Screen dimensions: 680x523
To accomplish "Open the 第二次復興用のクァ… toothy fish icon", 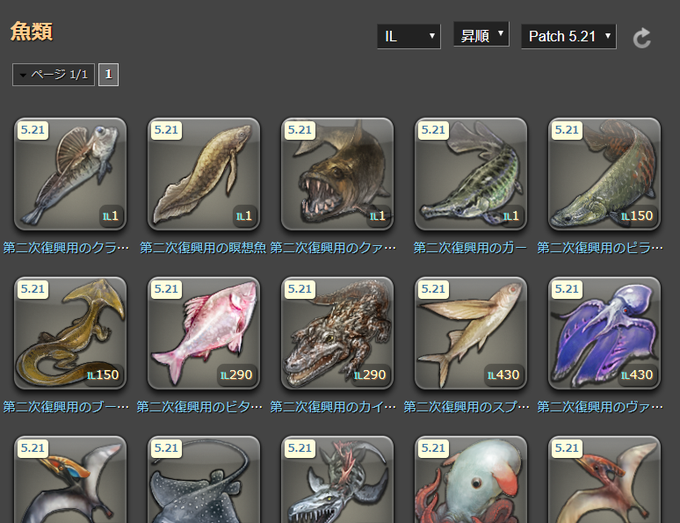I will tap(337, 174).
